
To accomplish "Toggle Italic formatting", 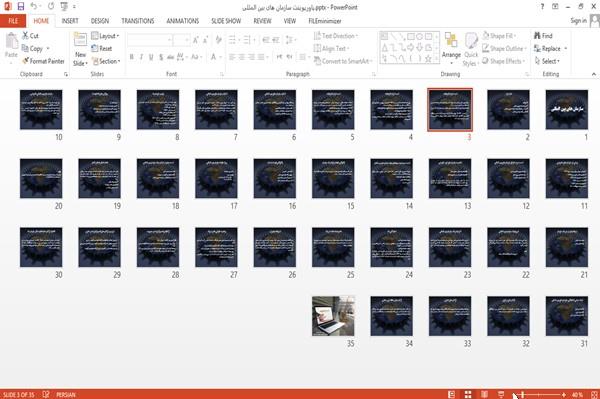I will coord(141,57).
